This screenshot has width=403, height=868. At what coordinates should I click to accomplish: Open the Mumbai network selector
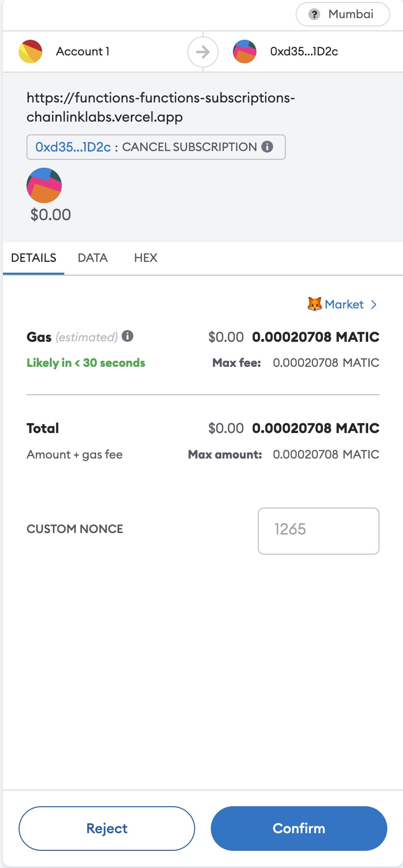pyautogui.click(x=342, y=14)
